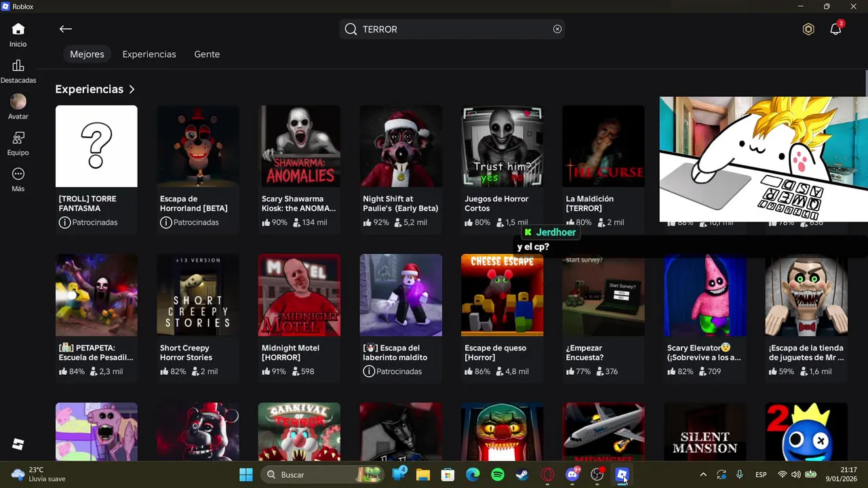The height and width of the screenshot is (488, 868).
Task: Open weather widget 23°C Lluvia suave
Action: [39, 474]
